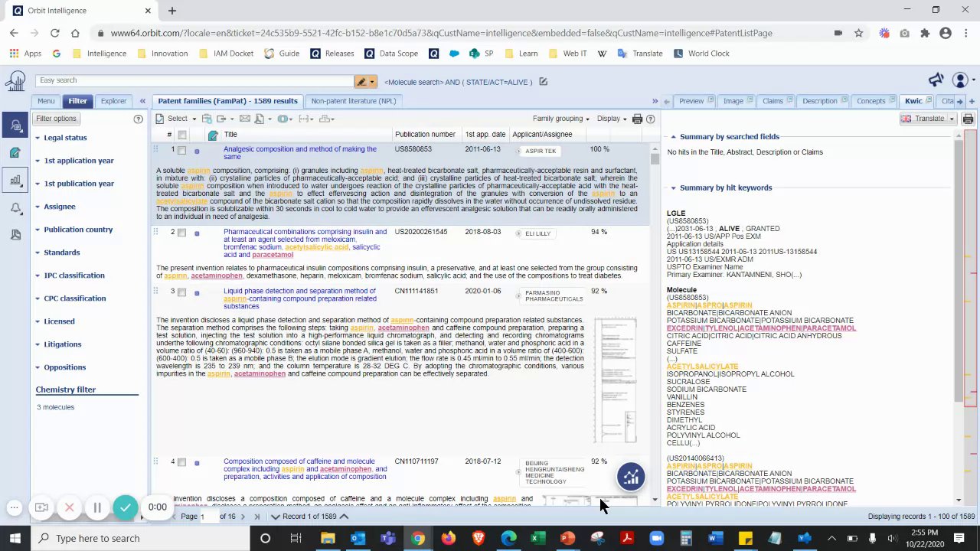The image size is (980, 551).
Task: Check the box for result 1
Action: (x=182, y=150)
